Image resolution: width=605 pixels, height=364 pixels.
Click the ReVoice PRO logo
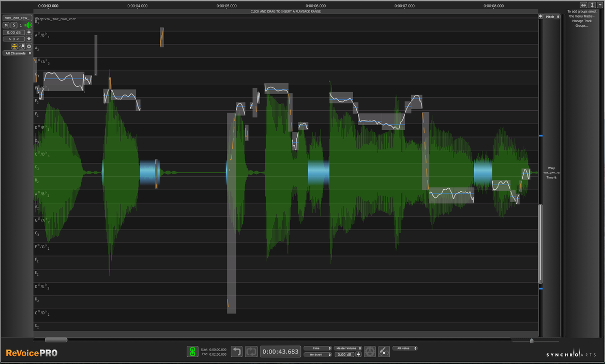[x=32, y=353]
